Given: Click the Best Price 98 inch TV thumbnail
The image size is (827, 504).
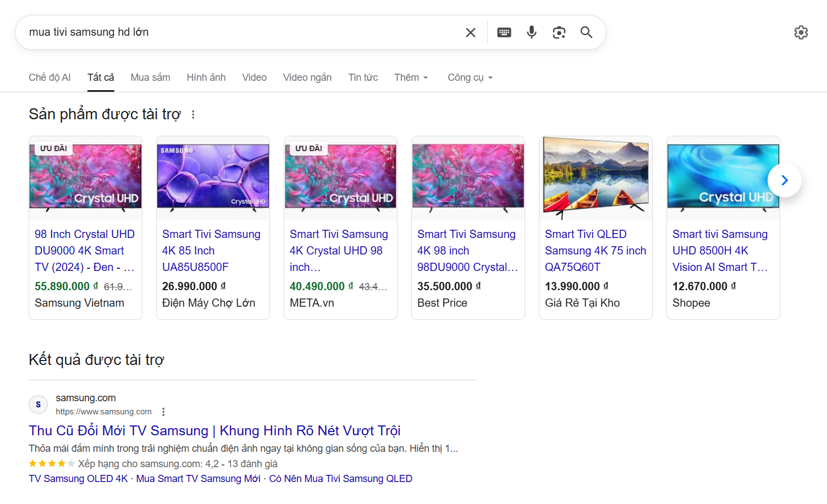Looking at the screenshot, I should (468, 178).
